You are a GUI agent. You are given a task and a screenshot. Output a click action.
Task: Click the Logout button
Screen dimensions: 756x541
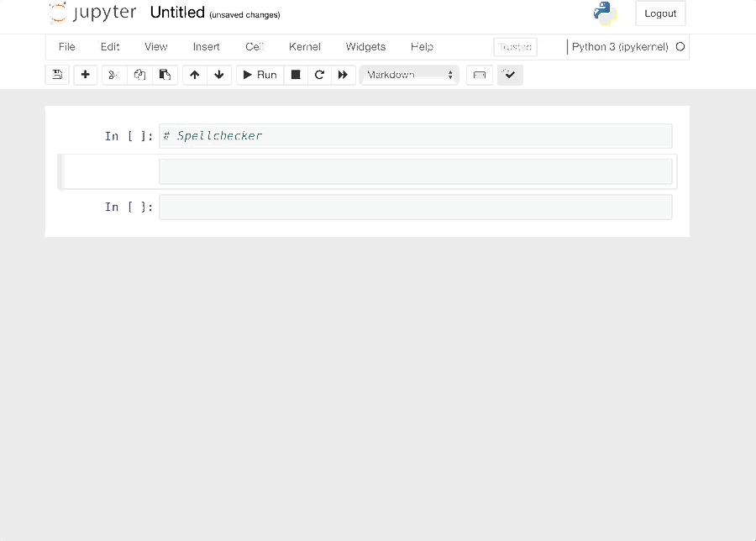point(660,13)
